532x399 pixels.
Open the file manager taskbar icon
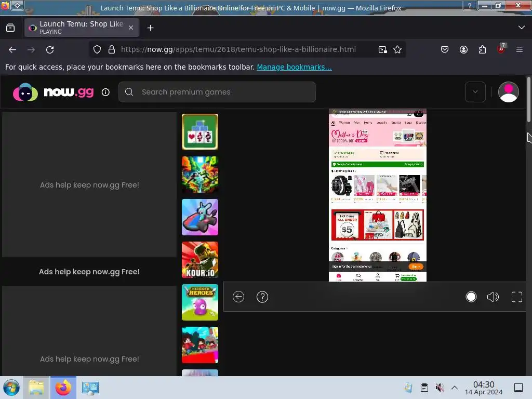click(36, 388)
